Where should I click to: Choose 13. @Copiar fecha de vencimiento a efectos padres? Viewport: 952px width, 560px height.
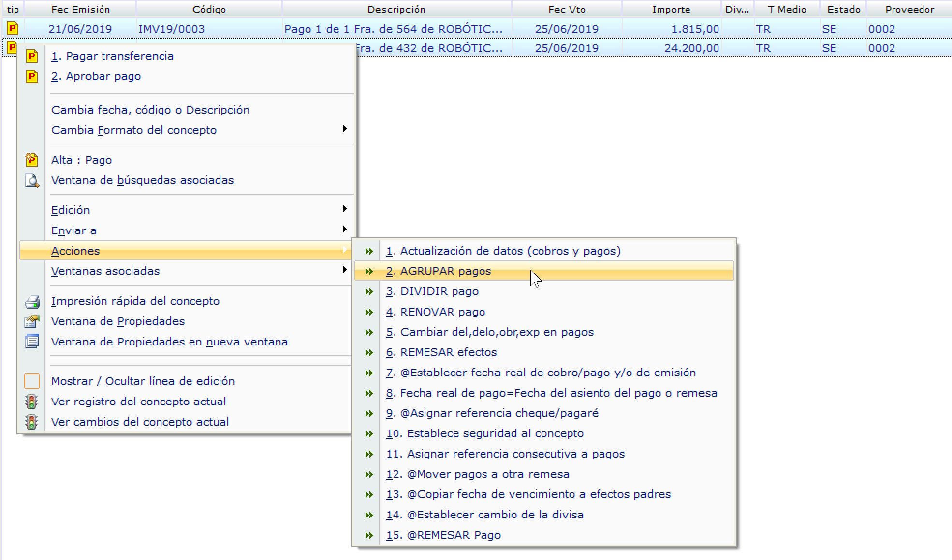pos(528,494)
